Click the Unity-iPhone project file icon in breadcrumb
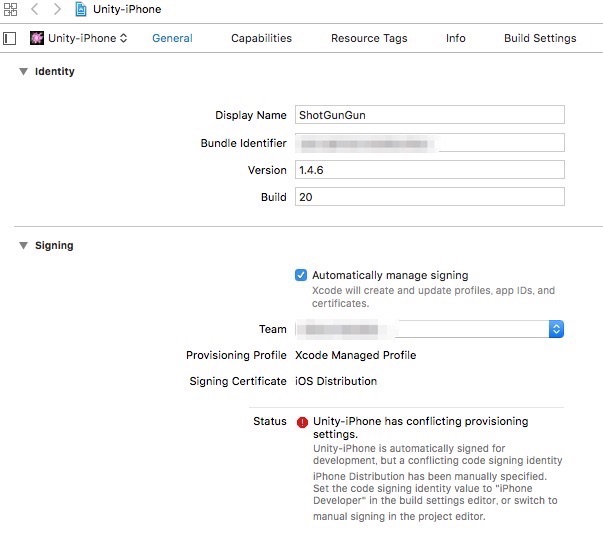 coord(81,9)
